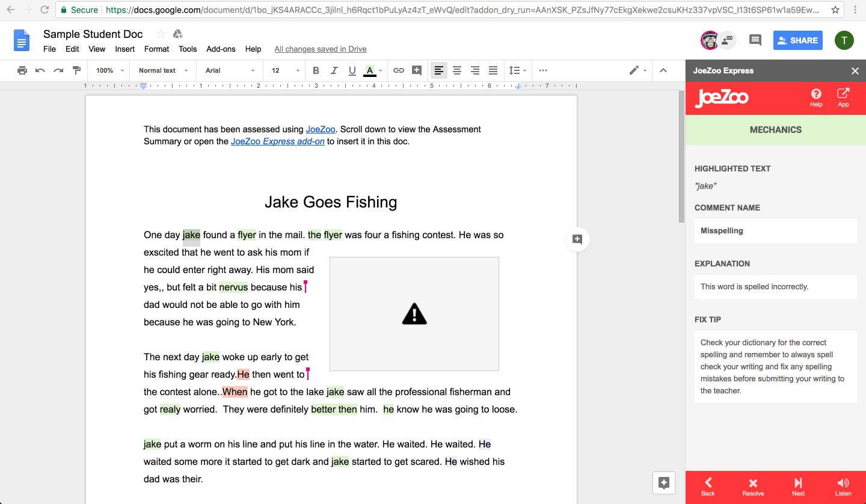
Task: Open the zoom level dropdown
Action: point(110,70)
